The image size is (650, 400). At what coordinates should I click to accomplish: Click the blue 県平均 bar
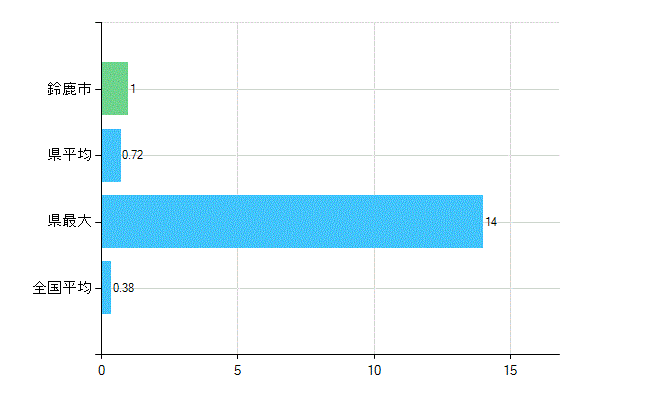coord(111,155)
